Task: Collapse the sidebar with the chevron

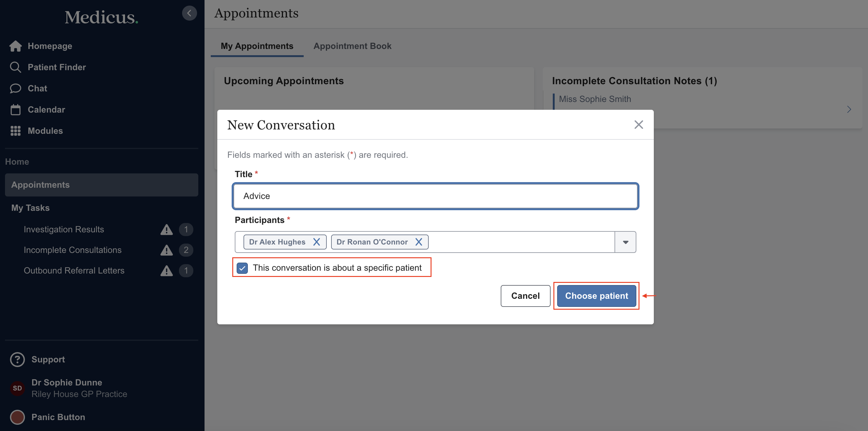Action: 189,13
